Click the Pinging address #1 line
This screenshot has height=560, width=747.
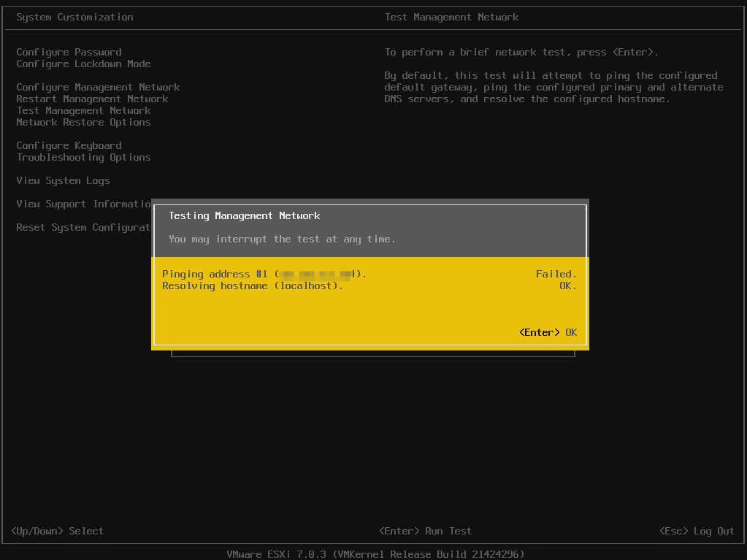264,274
